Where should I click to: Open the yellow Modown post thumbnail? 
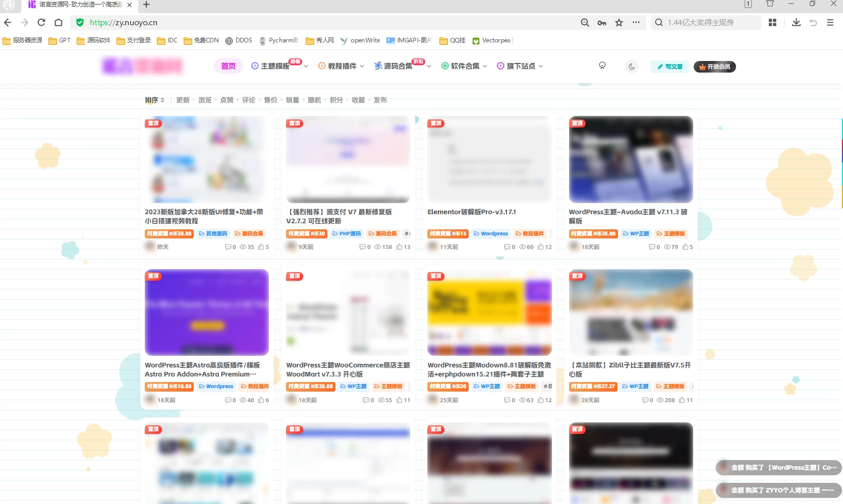point(489,312)
